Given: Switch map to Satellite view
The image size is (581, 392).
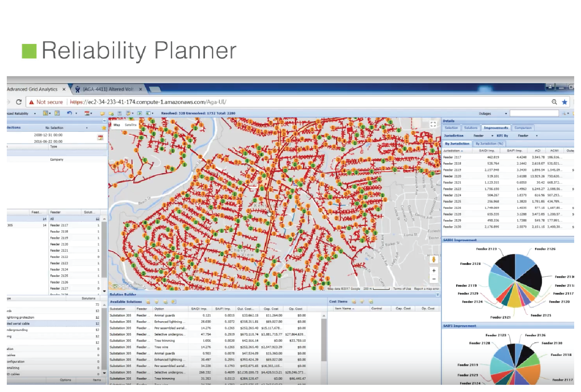Looking at the screenshot, I should coord(130,125).
